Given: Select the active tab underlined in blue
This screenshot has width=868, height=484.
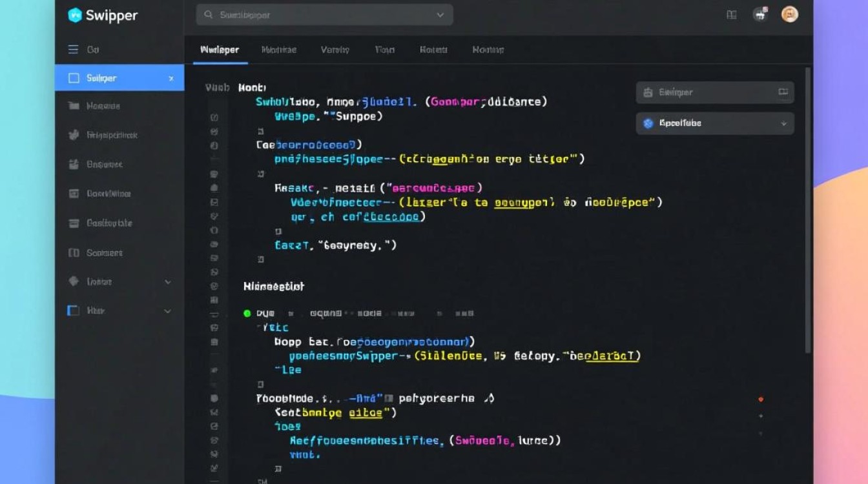Looking at the screenshot, I should (x=220, y=50).
